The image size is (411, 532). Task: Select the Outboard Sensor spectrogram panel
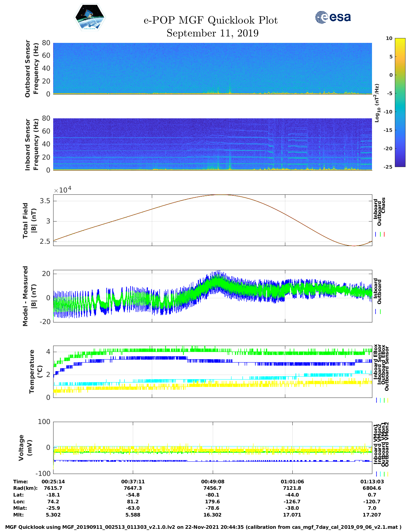tap(212, 68)
